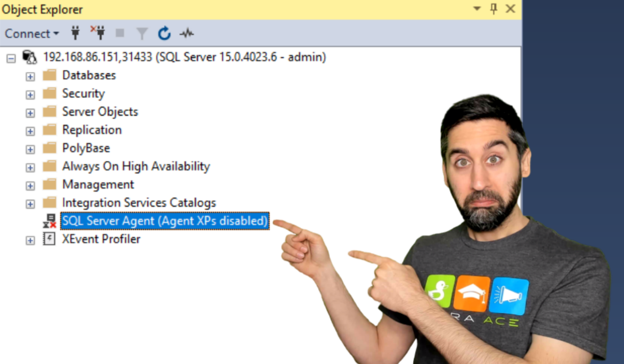
Task: Select the SQL Server Agent icon
Action: 50,221
